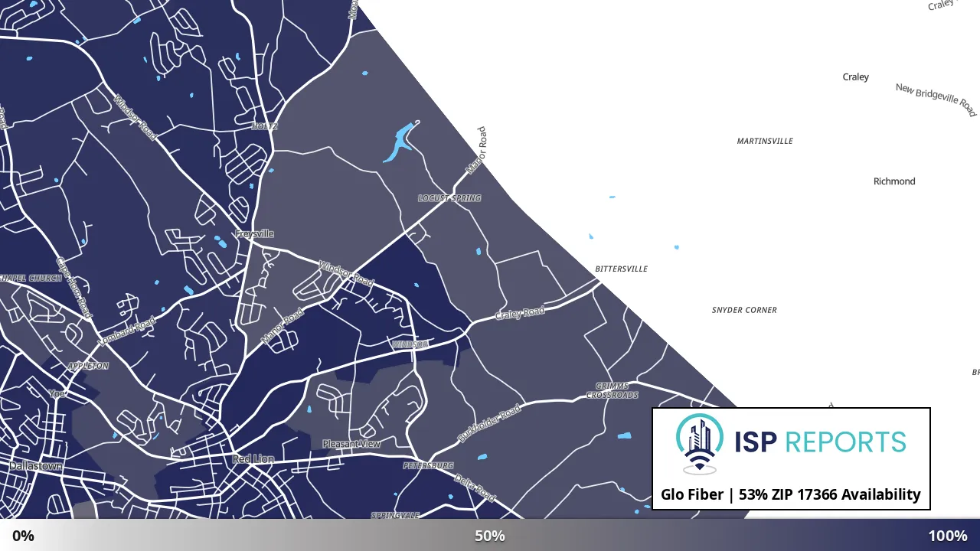Click the PETERSBURG label

[x=429, y=465]
